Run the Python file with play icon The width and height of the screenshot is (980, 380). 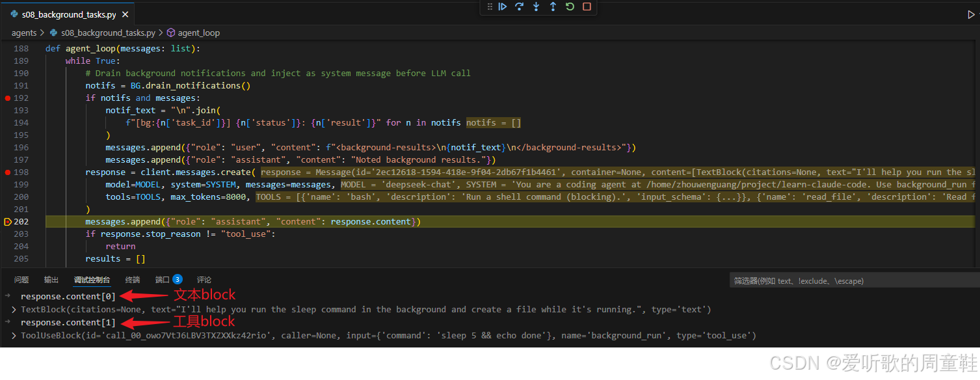tap(971, 14)
